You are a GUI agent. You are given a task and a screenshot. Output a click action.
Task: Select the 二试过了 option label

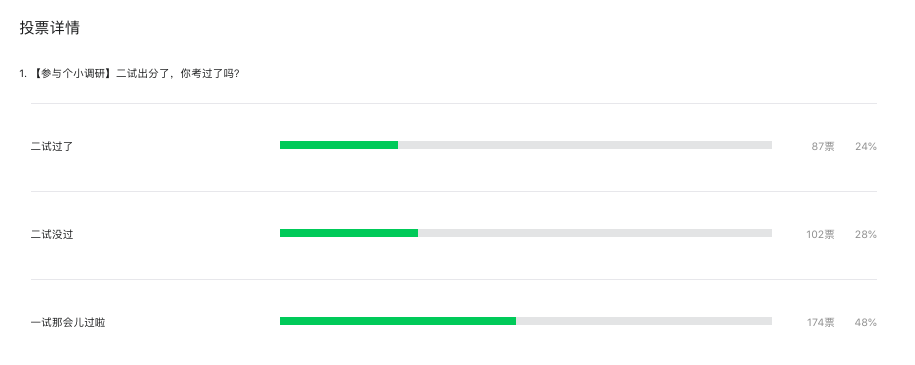click(52, 147)
